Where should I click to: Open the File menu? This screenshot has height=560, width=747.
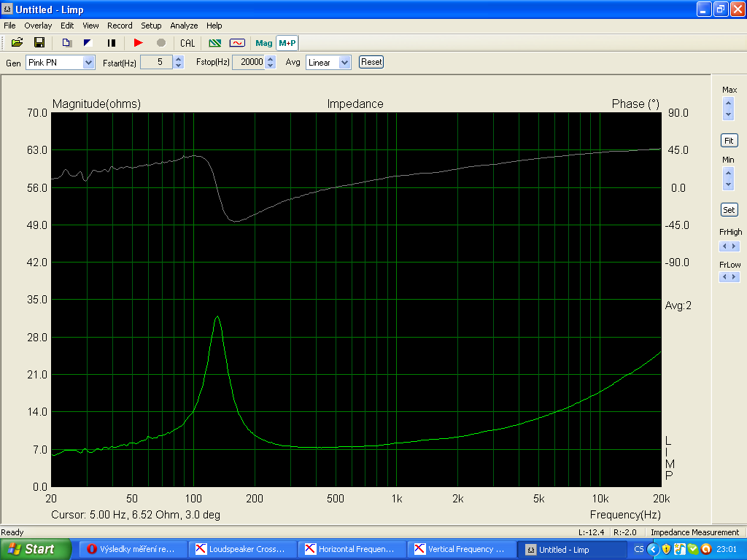click(9, 26)
